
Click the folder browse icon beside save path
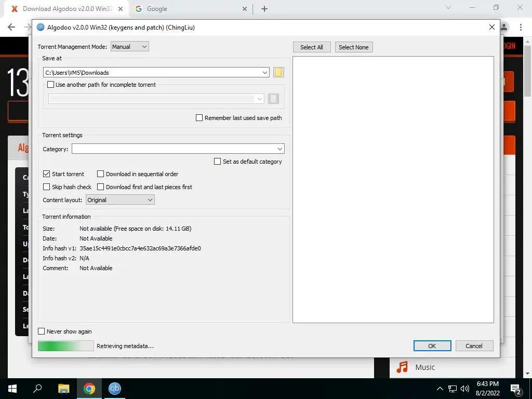click(278, 72)
